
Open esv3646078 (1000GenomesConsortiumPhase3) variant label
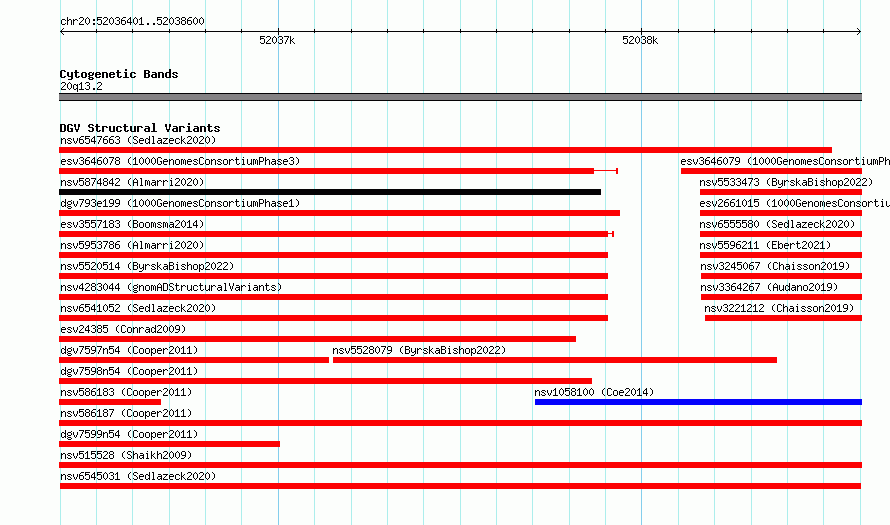coord(180,161)
